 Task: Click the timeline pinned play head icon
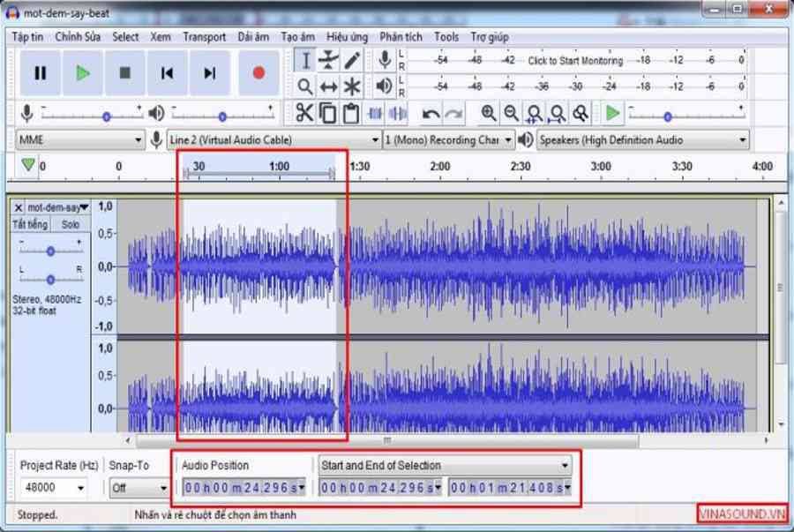[x=28, y=165]
